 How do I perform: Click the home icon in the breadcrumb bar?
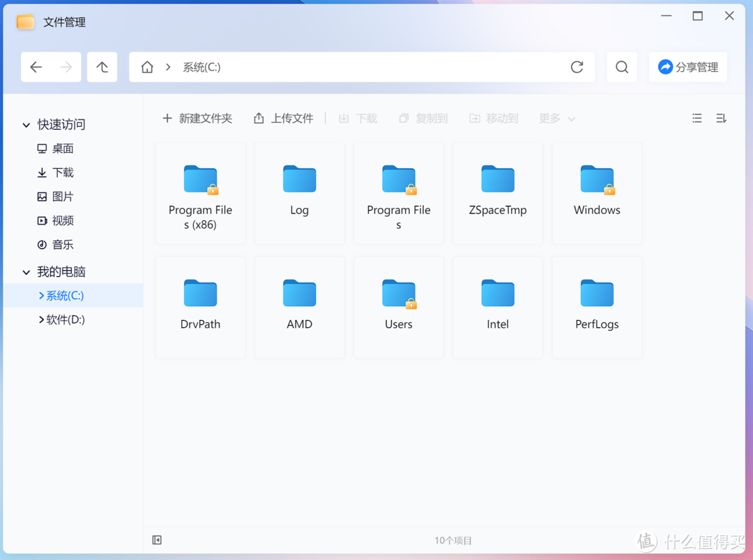point(147,66)
